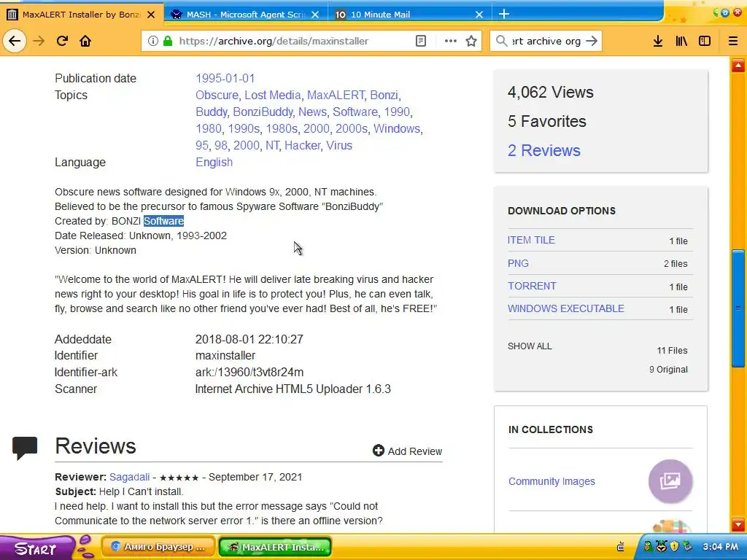Download the WINDOWS EXECUTABLE file
The height and width of the screenshot is (560, 747).
pos(566,308)
